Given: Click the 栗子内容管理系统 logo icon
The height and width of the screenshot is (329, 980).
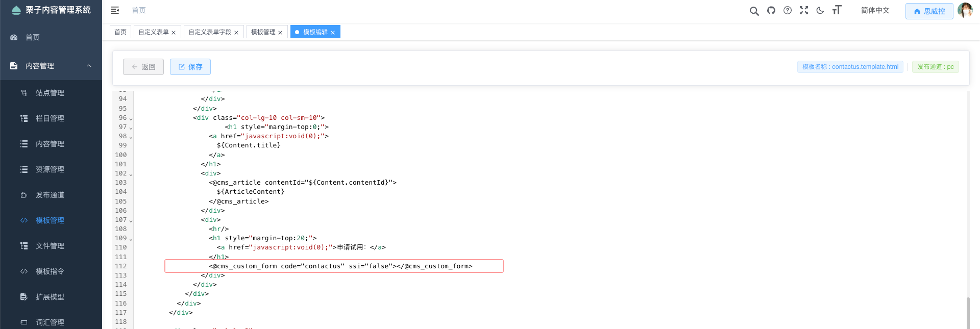Looking at the screenshot, I should coord(16,10).
